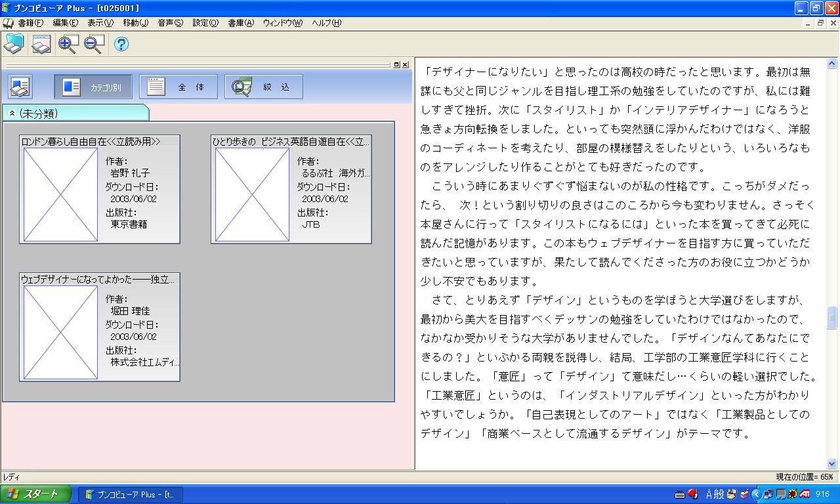Zoom out with the minus magnifier icon
The height and width of the screenshot is (504, 840).
tap(94, 45)
